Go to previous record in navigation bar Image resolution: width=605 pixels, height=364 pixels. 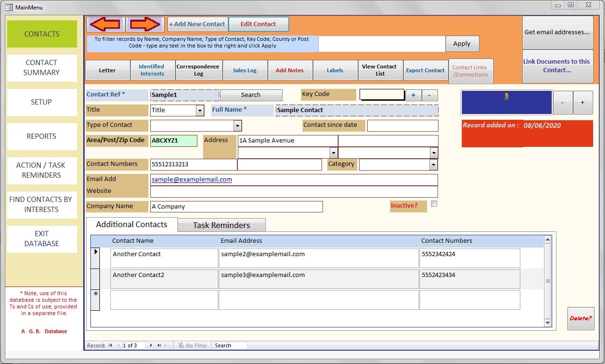coord(118,345)
